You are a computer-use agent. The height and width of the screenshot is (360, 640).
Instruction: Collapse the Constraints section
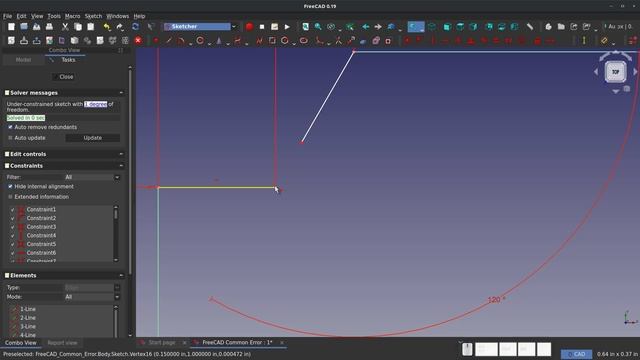pos(121,166)
